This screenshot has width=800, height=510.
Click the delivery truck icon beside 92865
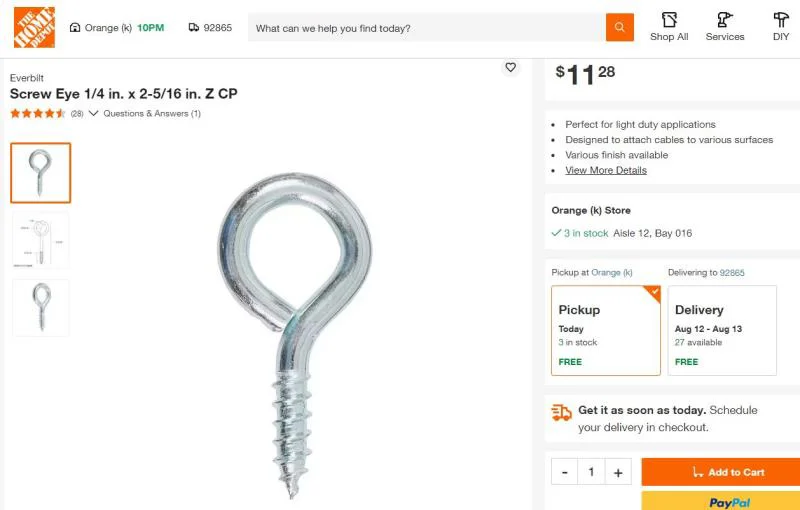(194, 28)
